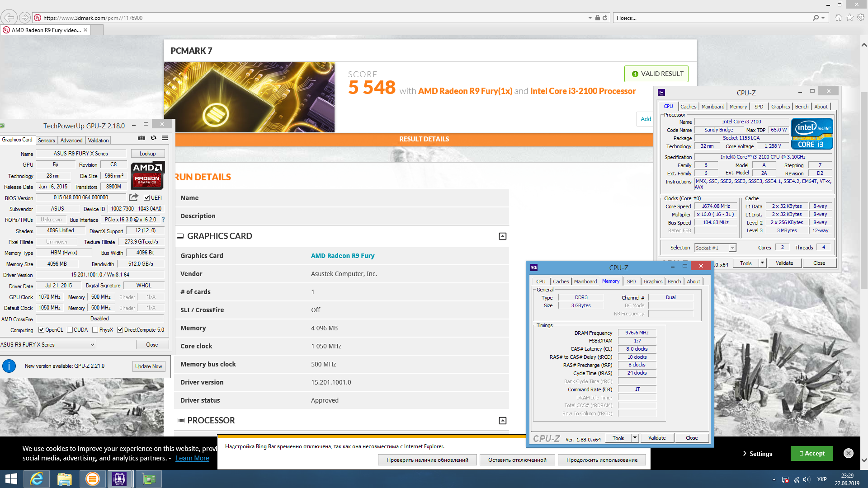The image size is (868, 488).
Task: Show hidden system tray icons arrow
Action: click(x=774, y=479)
